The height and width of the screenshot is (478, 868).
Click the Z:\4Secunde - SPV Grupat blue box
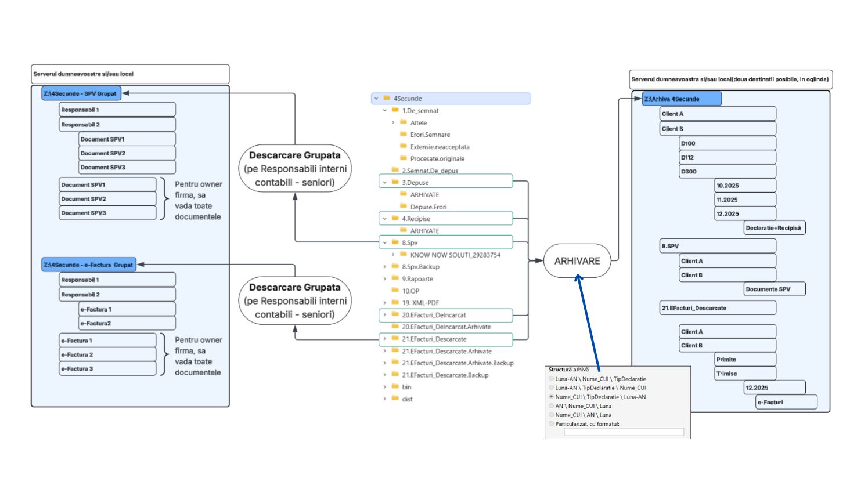click(81, 93)
